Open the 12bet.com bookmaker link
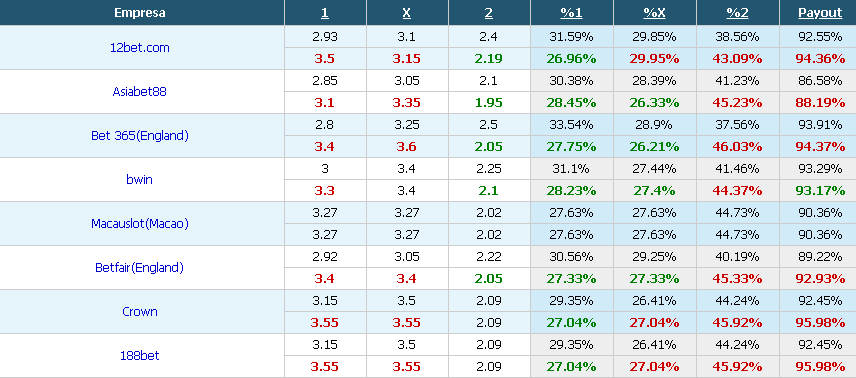 point(140,48)
